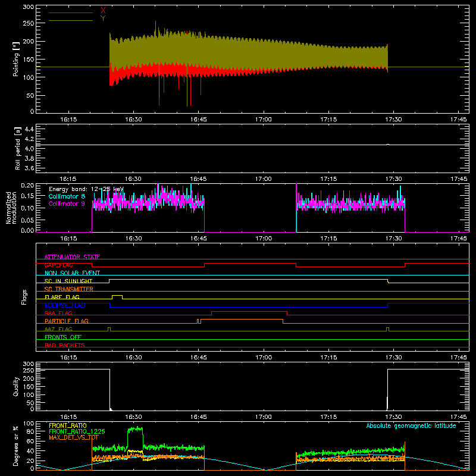Click the orange MAX_DET_VS_TOT legend

coord(74,437)
